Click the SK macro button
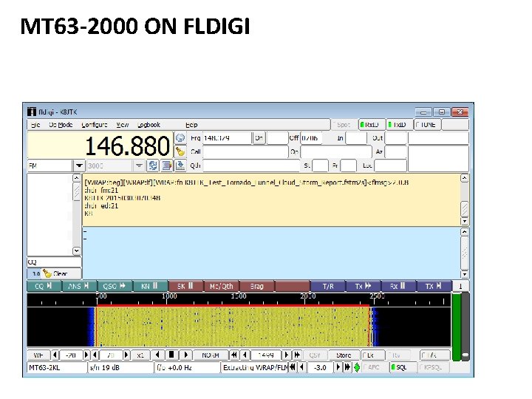 coord(185,286)
